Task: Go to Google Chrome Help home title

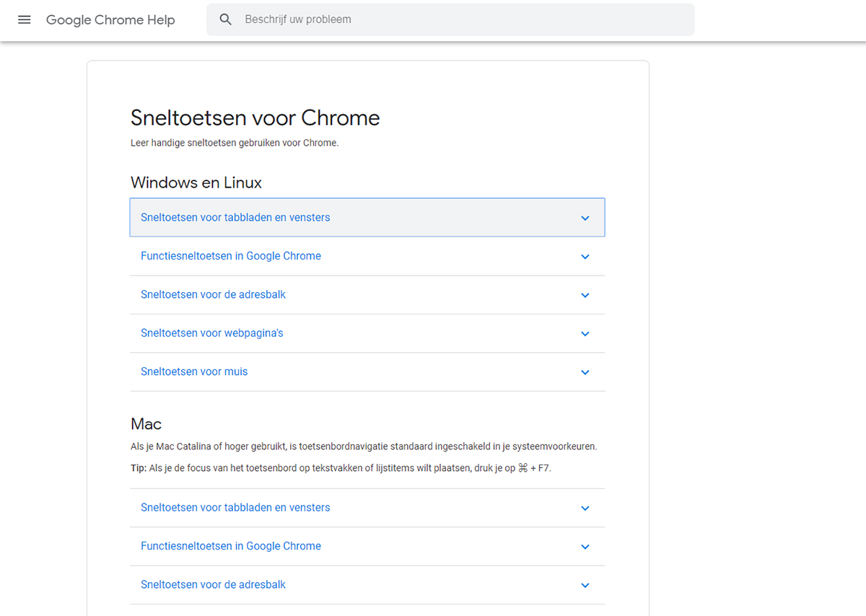Action: click(110, 19)
